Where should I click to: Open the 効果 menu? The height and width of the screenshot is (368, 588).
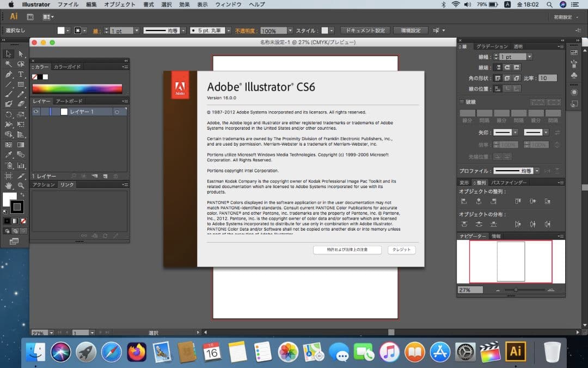coord(185,4)
